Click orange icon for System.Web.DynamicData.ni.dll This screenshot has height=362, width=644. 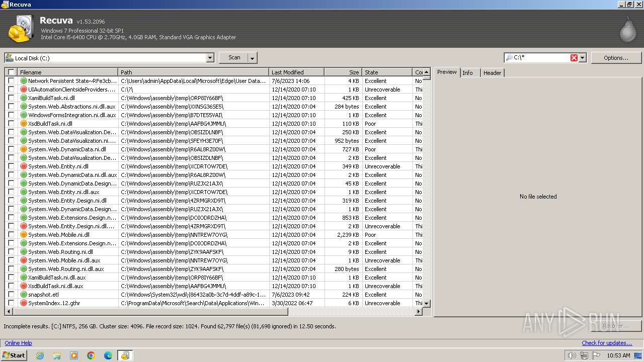[x=23, y=149]
